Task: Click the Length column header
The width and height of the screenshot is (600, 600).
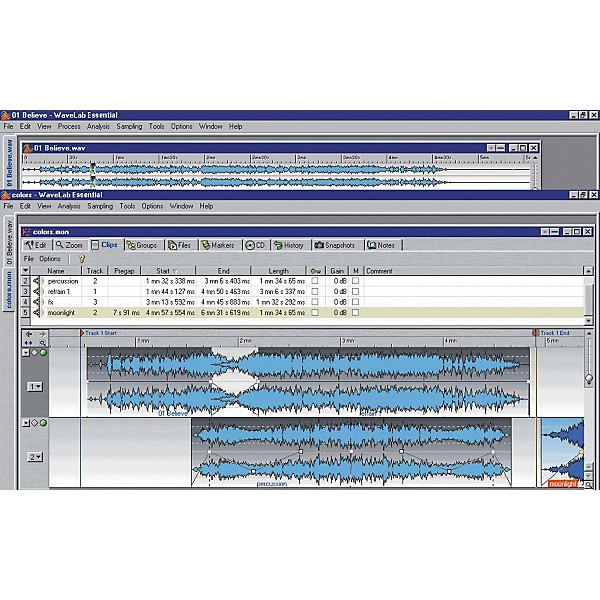Action: 278,271
